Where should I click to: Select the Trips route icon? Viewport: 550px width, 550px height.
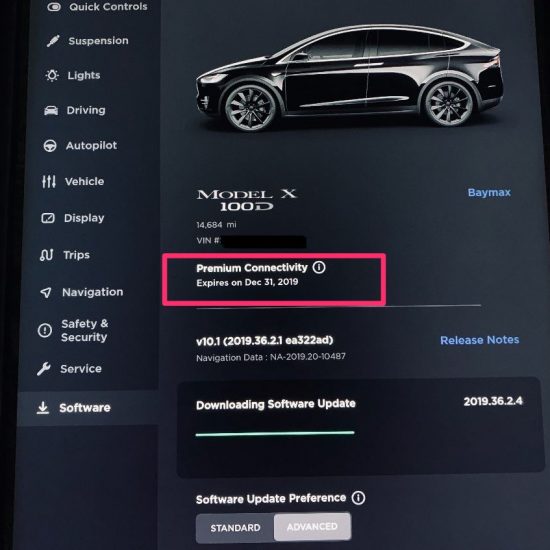point(47,255)
